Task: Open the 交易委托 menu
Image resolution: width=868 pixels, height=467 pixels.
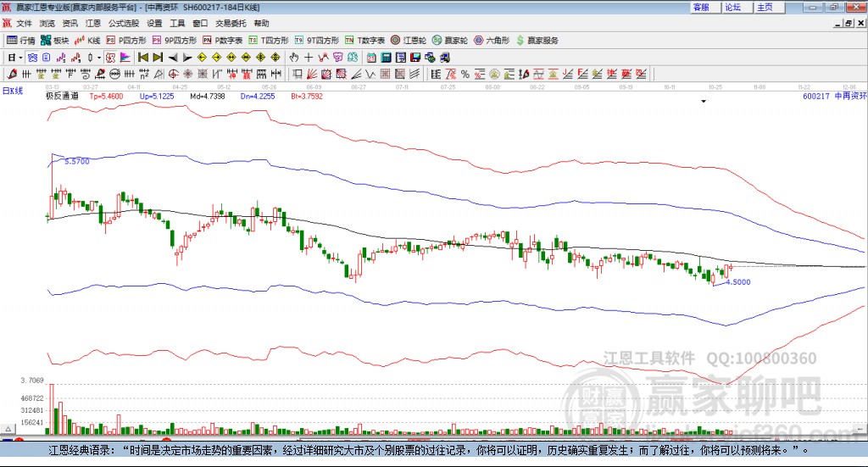Action: click(231, 23)
